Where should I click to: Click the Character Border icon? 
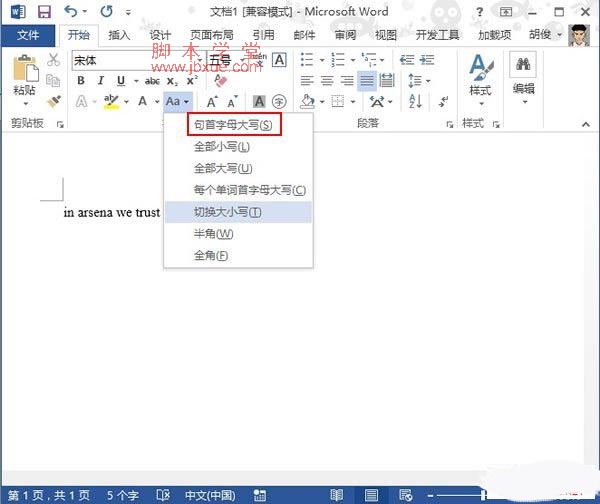click(279, 60)
